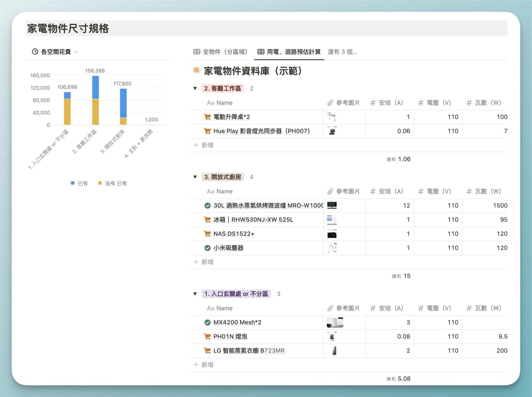Click the cart icon beside 電動升降桌*2

tap(207, 117)
